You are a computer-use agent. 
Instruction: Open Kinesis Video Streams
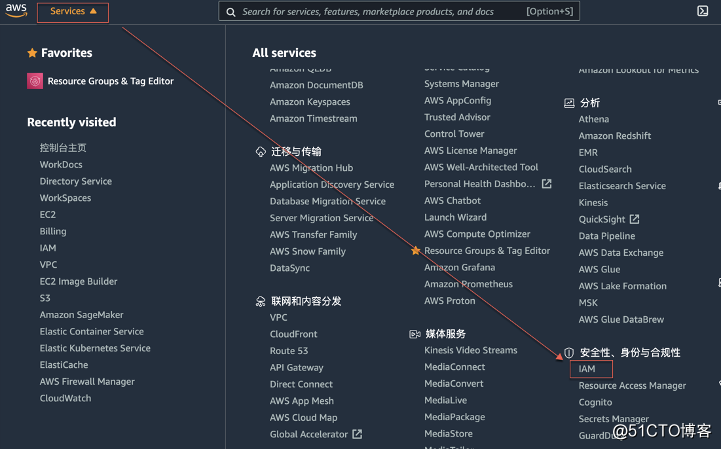click(471, 351)
